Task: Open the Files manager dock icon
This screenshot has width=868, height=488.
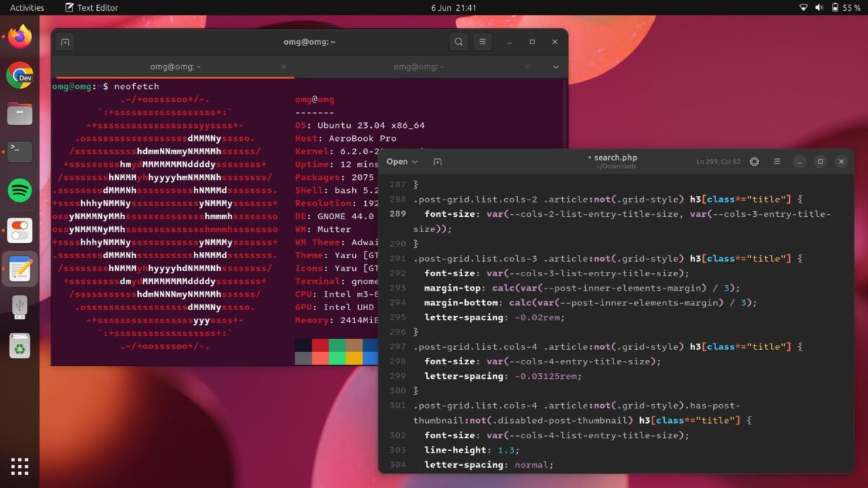Action: tap(20, 114)
